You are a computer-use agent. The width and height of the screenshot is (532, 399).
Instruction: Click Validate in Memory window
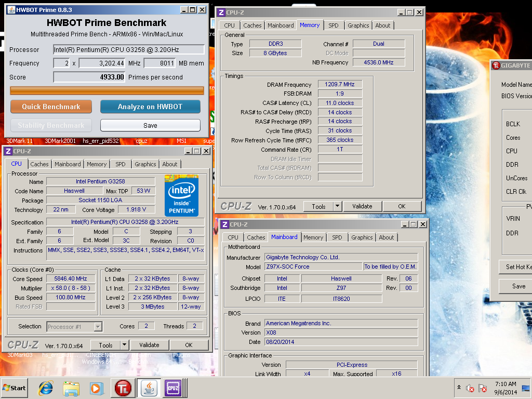click(362, 206)
